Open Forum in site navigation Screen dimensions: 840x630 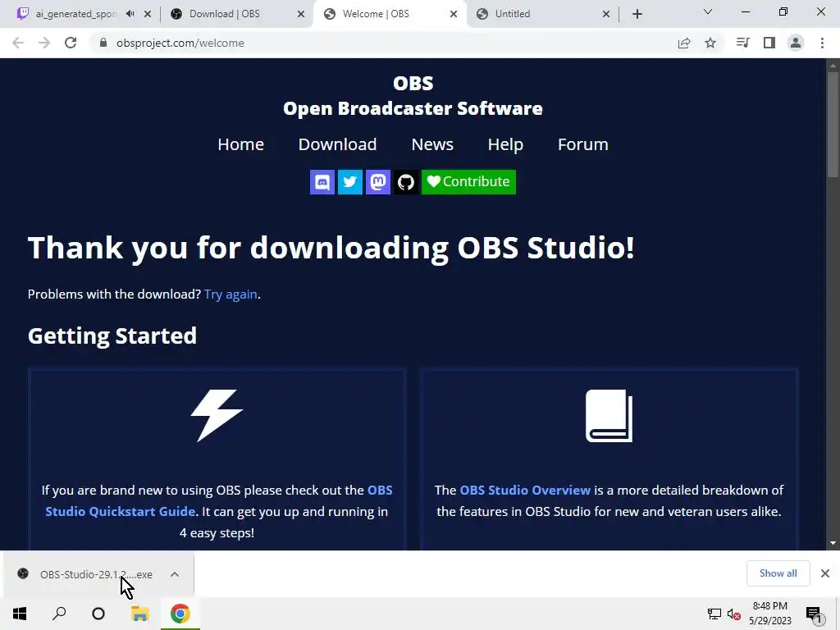click(x=583, y=144)
